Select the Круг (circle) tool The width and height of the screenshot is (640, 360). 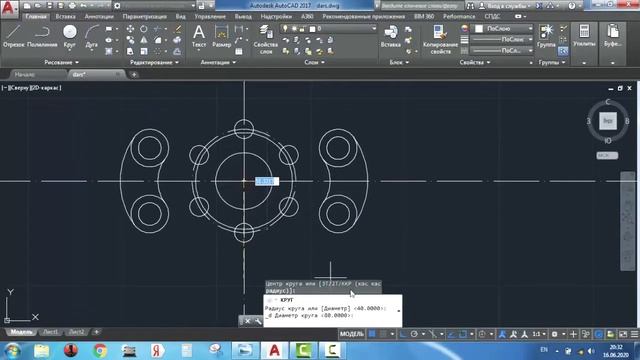click(70, 36)
